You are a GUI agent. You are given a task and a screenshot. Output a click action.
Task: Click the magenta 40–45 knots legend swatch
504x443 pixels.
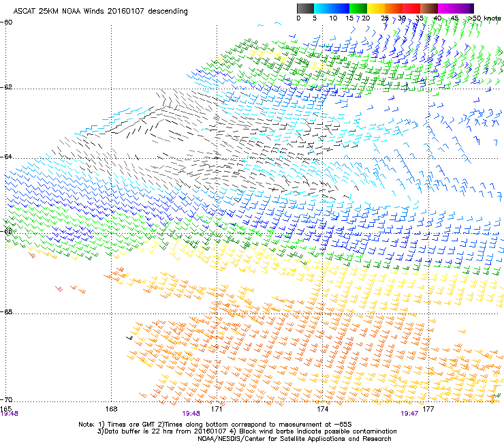tap(447, 8)
